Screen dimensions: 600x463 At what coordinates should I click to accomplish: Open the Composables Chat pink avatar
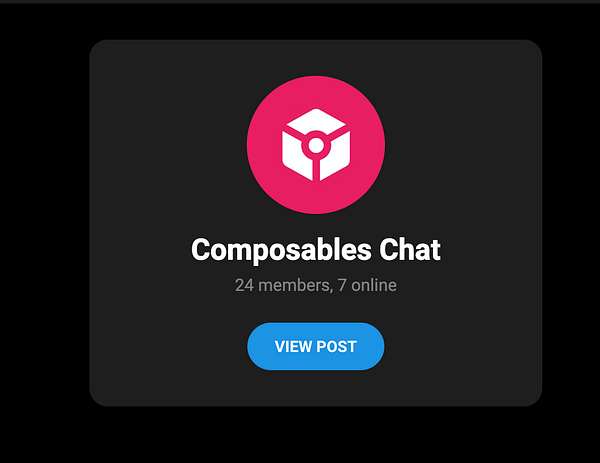click(x=316, y=145)
